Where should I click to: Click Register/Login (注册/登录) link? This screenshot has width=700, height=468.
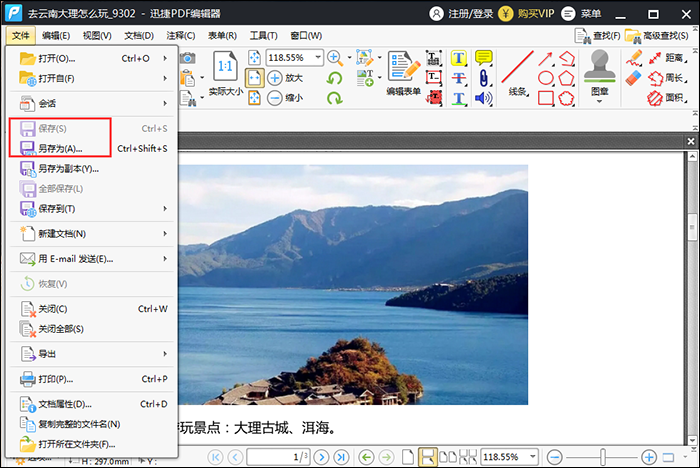click(461, 13)
